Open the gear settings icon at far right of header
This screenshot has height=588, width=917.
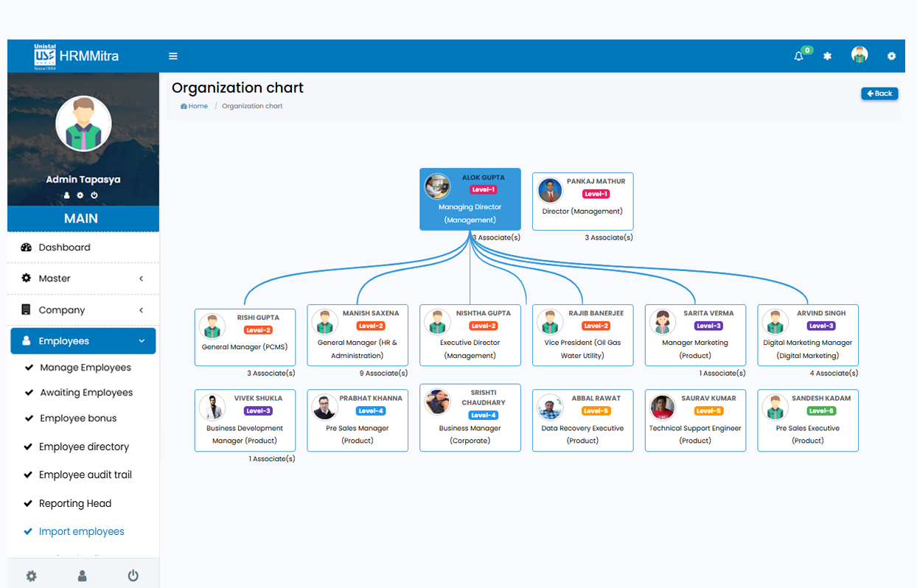(x=891, y=56)
